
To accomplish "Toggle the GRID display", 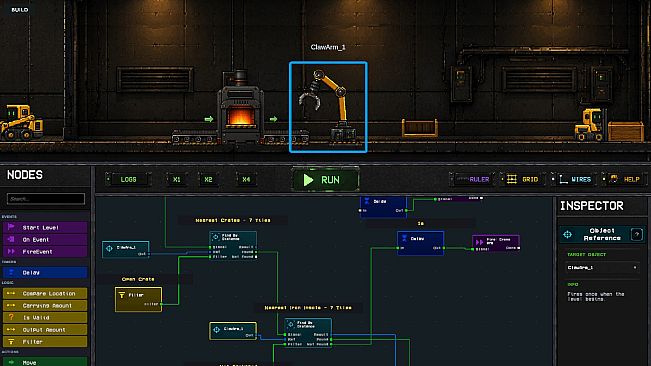I will click(523, 180).
